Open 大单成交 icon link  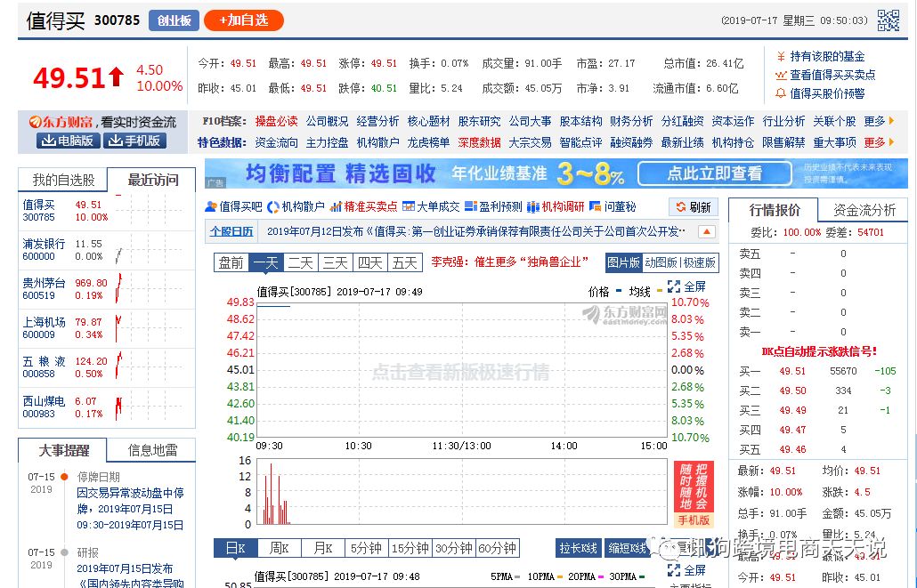(x=431, y=206)
